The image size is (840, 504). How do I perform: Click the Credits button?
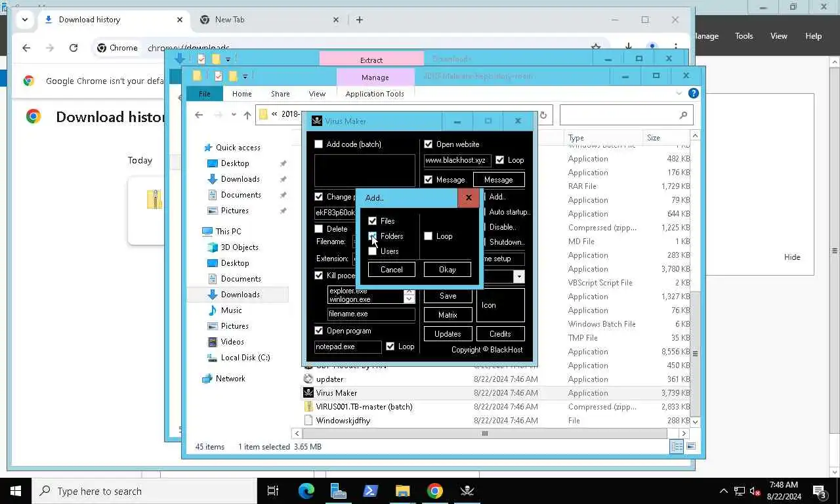500,333
